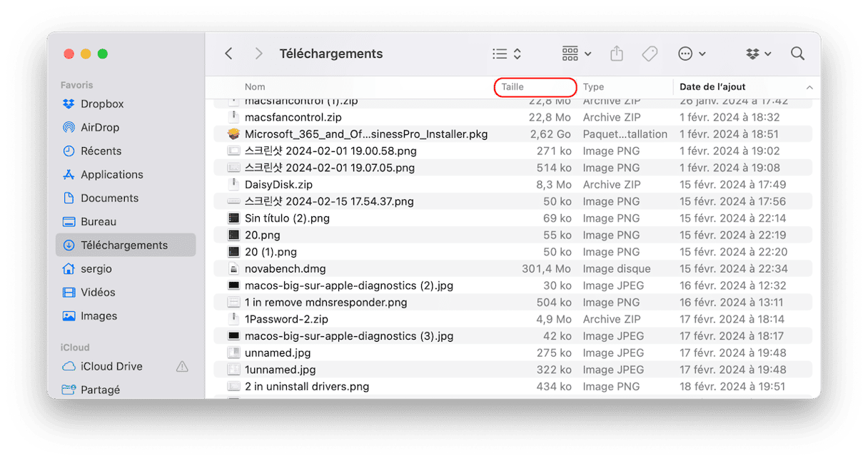Open the search magnifier icon

[797, 54]
